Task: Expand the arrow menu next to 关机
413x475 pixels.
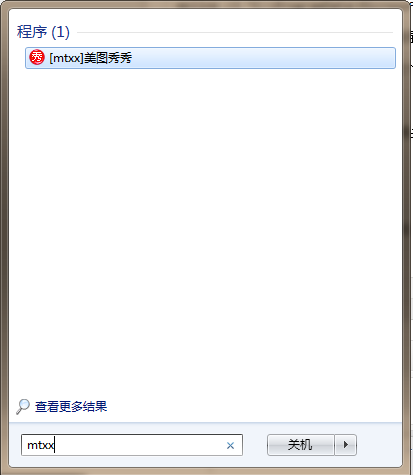Action: pos(346,445)
